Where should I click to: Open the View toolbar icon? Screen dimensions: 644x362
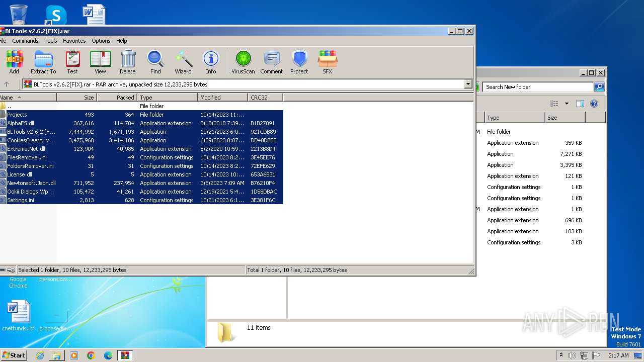click(100, 62)
